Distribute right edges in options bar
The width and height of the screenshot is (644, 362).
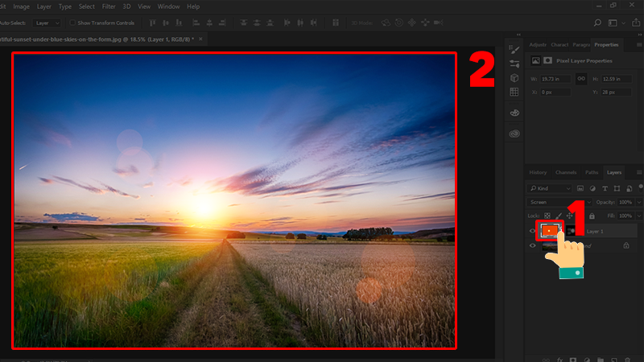[x=313, y=23]
